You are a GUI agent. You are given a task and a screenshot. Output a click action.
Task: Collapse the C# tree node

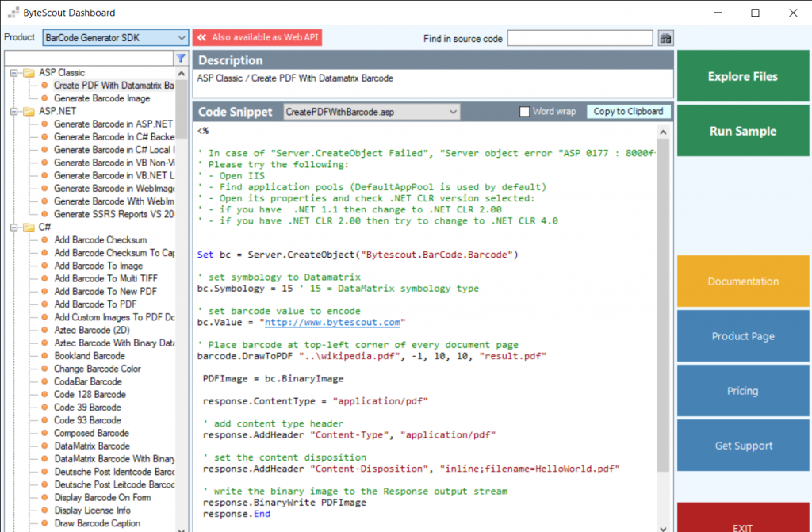click(14, 228)
